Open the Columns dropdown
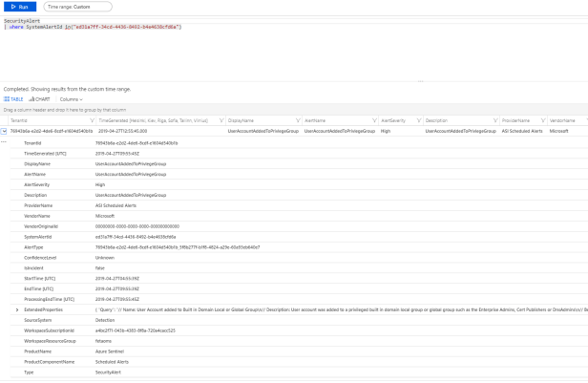 pyautogui.click(x=72, y=99)
